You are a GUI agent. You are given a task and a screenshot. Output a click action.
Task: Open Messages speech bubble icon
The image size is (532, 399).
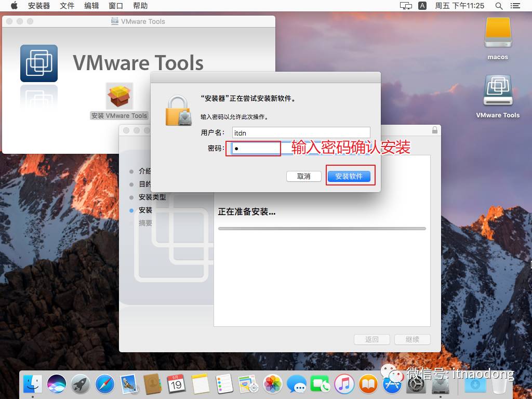(297, 384)
